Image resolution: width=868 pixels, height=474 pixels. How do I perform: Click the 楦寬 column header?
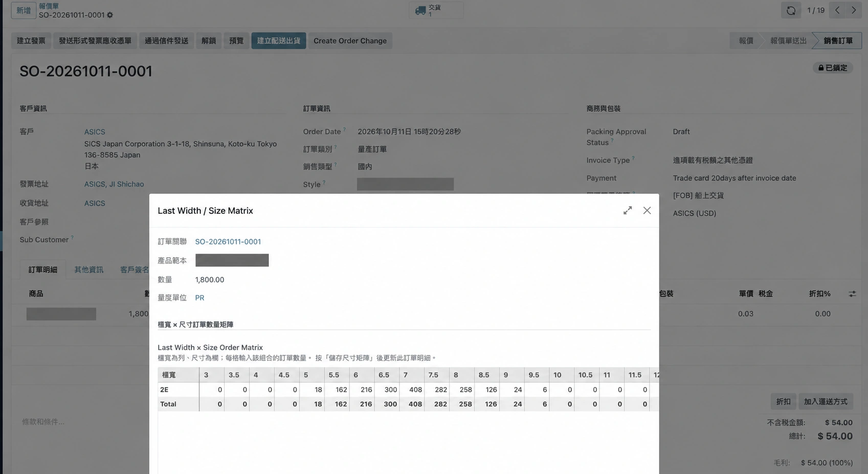(x=178, y=375)
